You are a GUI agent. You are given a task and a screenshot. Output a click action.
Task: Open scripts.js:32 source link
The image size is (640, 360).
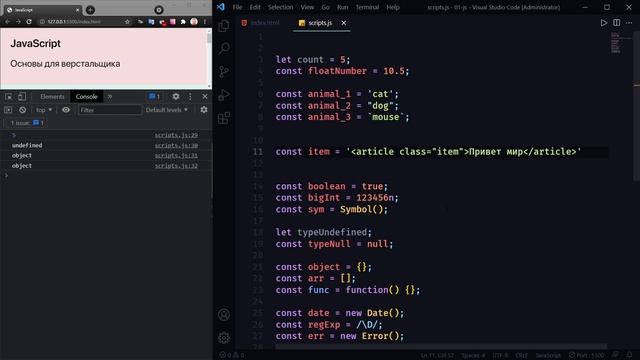[176, 166]
